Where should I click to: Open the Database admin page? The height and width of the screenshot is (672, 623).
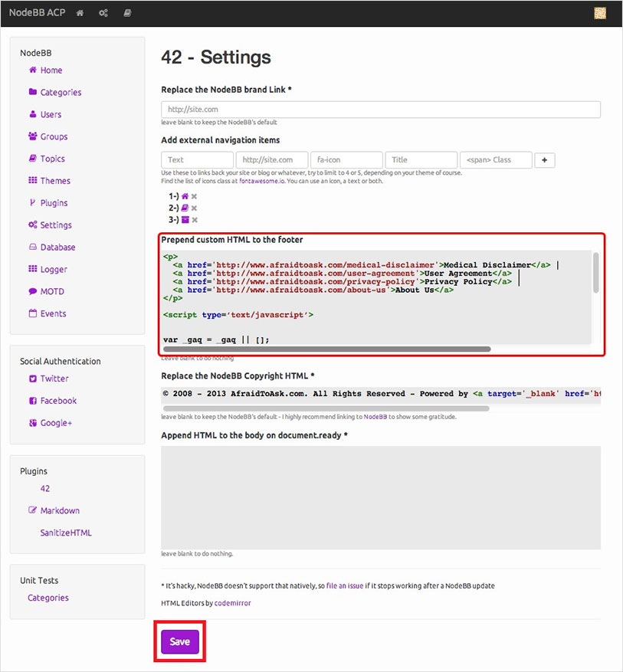(57, 247)
